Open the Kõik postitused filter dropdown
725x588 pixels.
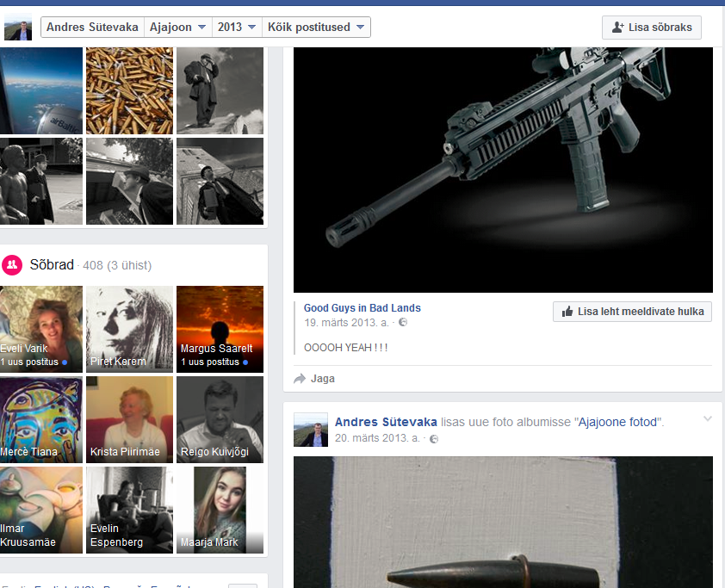pyautogui.click(x=316, y=28)
